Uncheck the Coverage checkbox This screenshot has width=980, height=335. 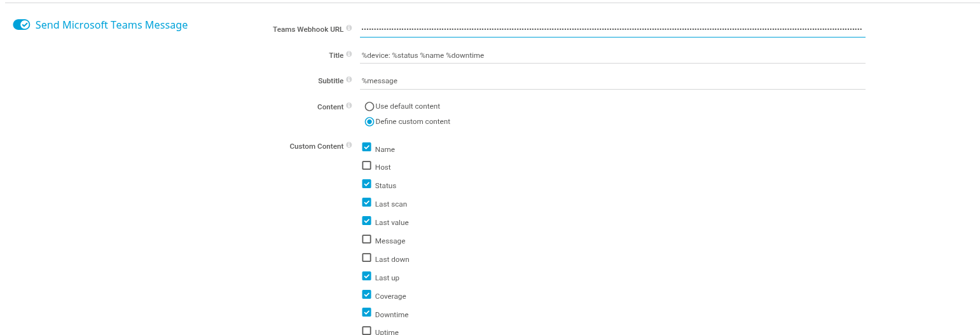(367, 294)
